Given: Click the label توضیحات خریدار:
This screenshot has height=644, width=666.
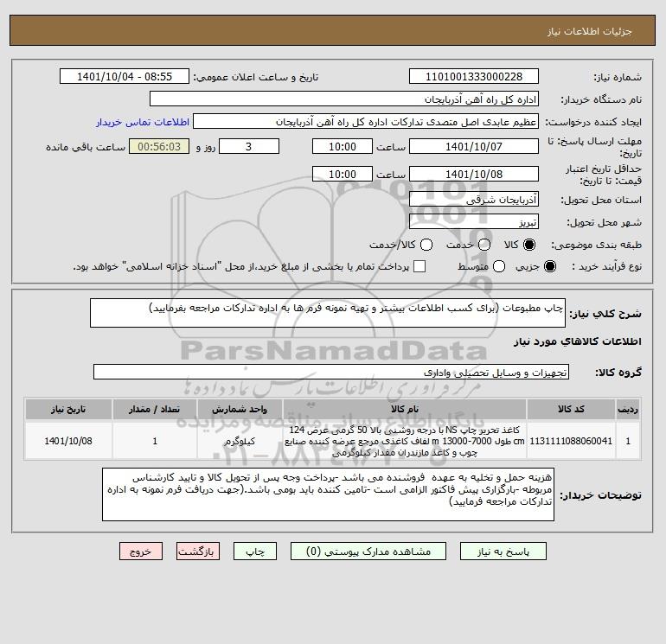Looking at the screenshot, I should pyautogui.click(x=600, y=495).
